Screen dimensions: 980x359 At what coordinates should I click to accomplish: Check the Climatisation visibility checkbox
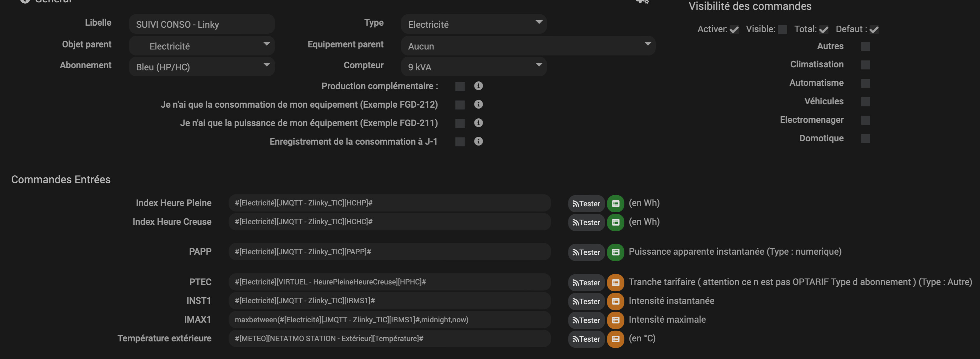tap(865, 65)
